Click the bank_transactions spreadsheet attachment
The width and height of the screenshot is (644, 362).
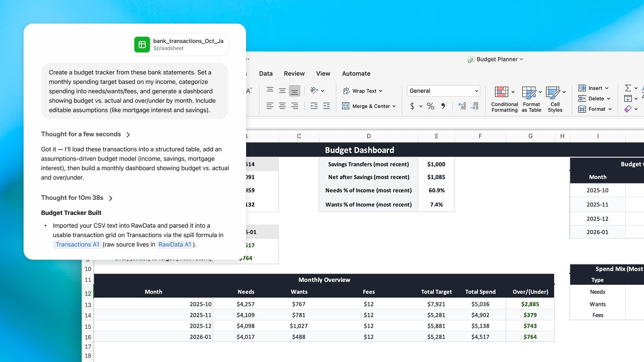(x=179, y=44)
